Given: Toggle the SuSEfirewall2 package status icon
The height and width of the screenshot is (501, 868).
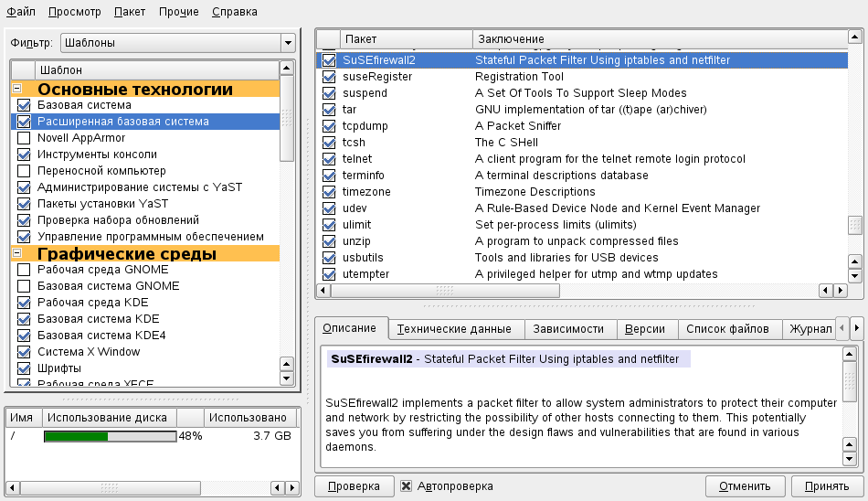Looking at the screenshot, I should [x=329, y=60].
